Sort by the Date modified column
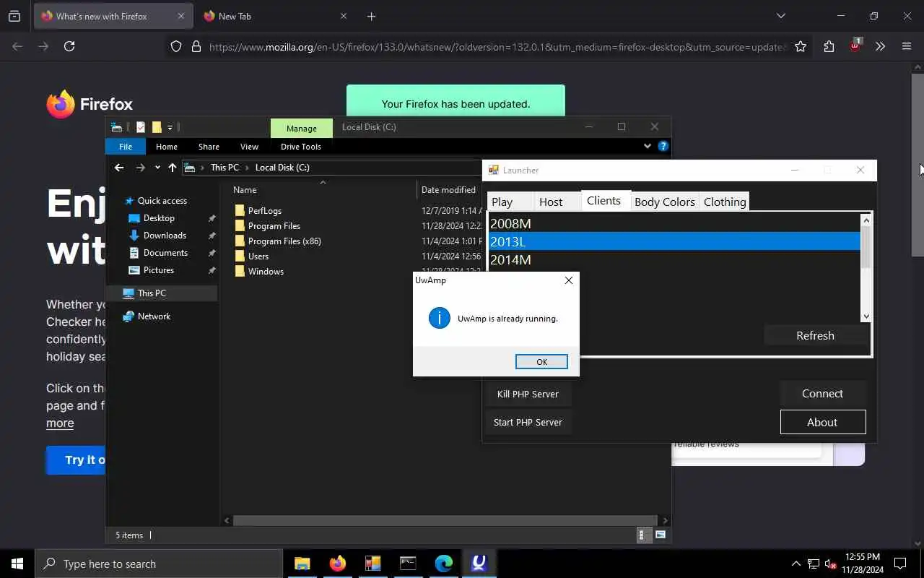Viewport: 924px width, 578px height. pos(448,190)
